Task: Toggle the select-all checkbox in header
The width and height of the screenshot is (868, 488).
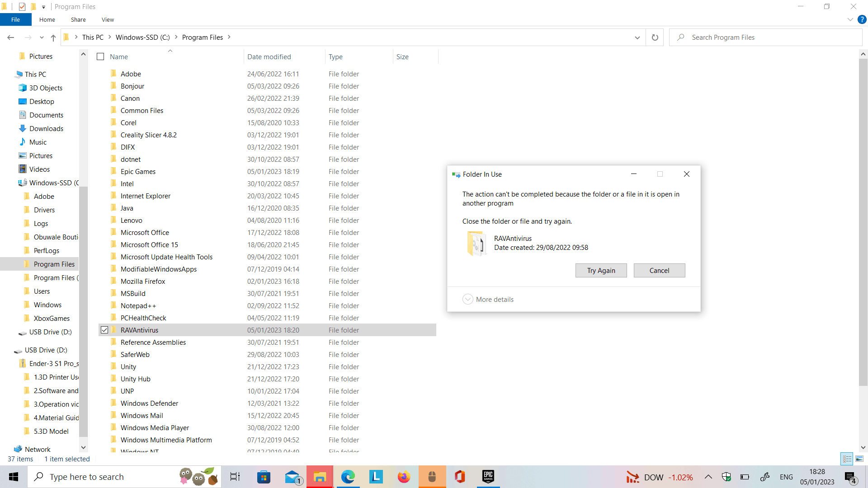Action: (x=100, y=56)
